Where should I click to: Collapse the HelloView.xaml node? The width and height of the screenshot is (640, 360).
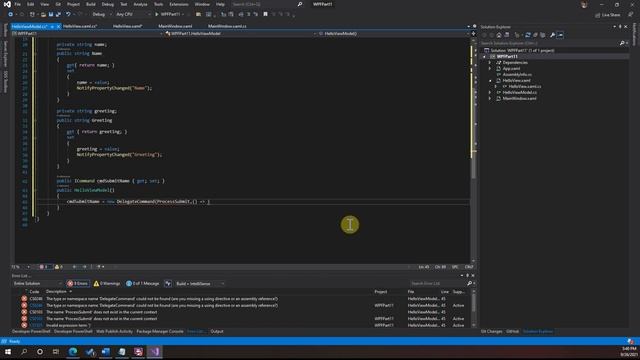click(x=490, y=81)
